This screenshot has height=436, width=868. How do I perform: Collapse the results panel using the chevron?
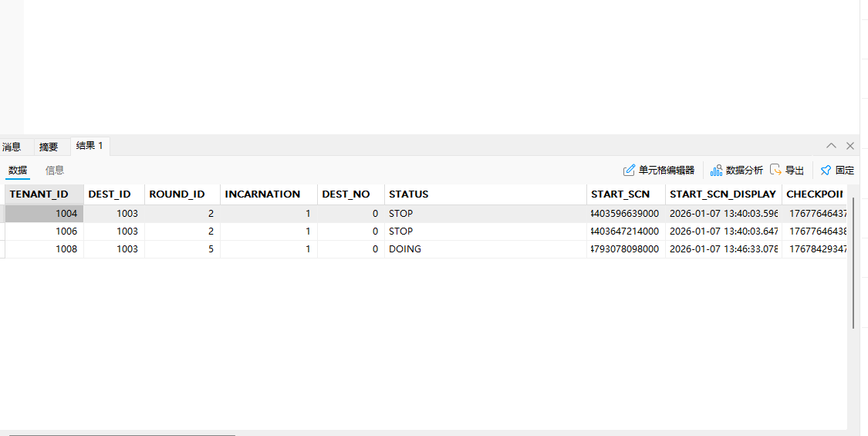click(831, 146)
